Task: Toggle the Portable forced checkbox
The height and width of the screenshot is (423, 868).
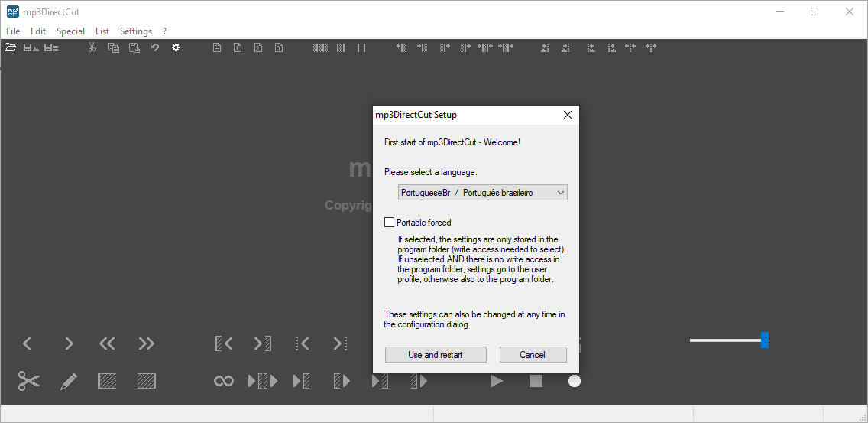Action: coord(389,223)
